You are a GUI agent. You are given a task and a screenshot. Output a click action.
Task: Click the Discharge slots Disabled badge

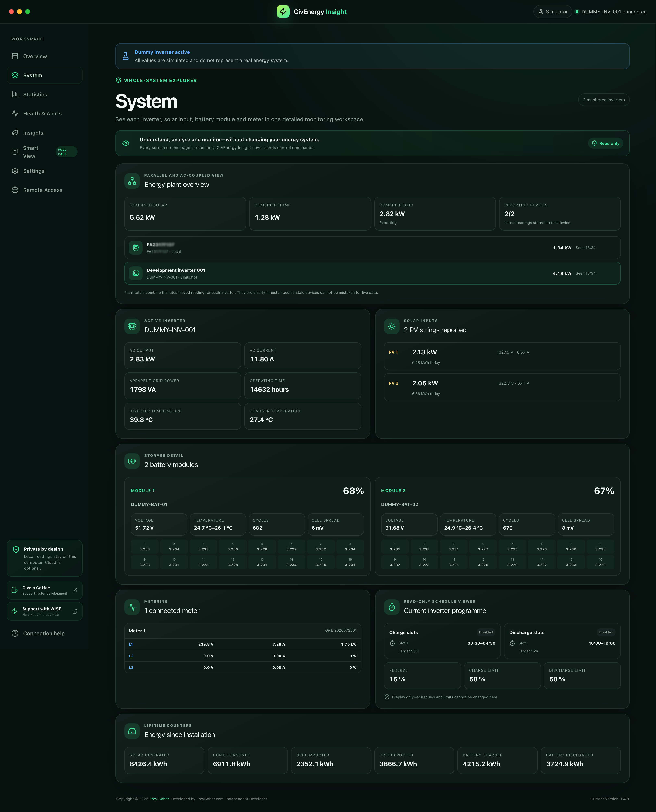point(606,632)
